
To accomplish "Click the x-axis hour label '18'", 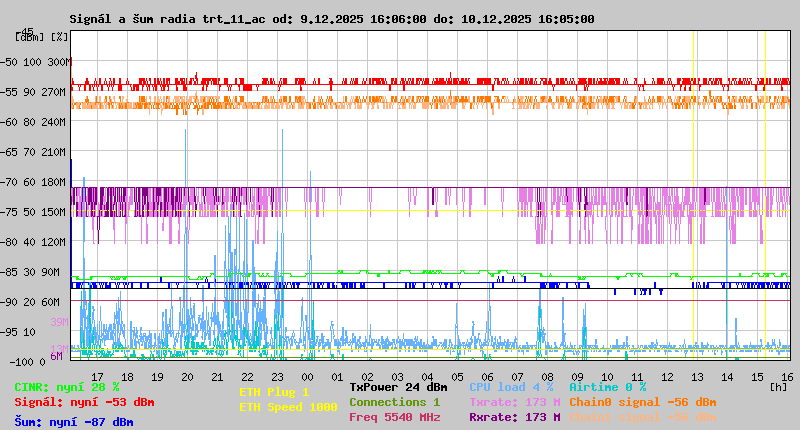I will [x=128, y=377].
